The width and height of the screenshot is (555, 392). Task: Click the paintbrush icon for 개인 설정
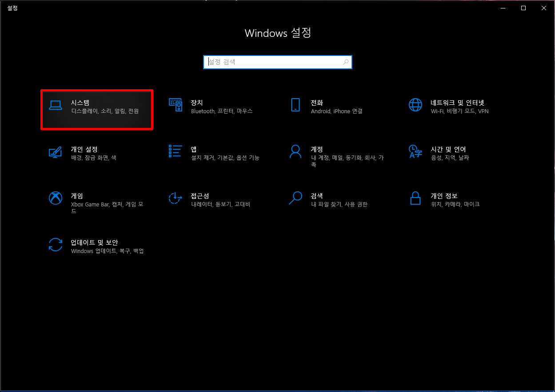56,151
